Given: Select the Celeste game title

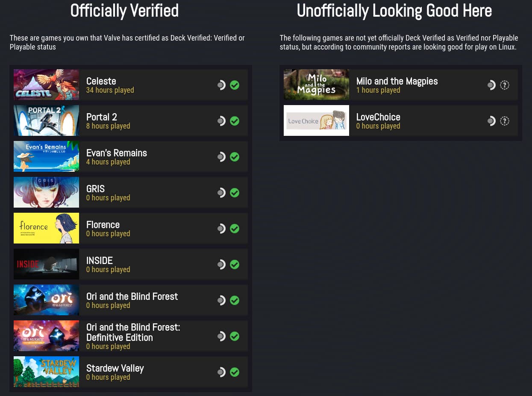Looking at the screenshot, I should tap(101, 81).
